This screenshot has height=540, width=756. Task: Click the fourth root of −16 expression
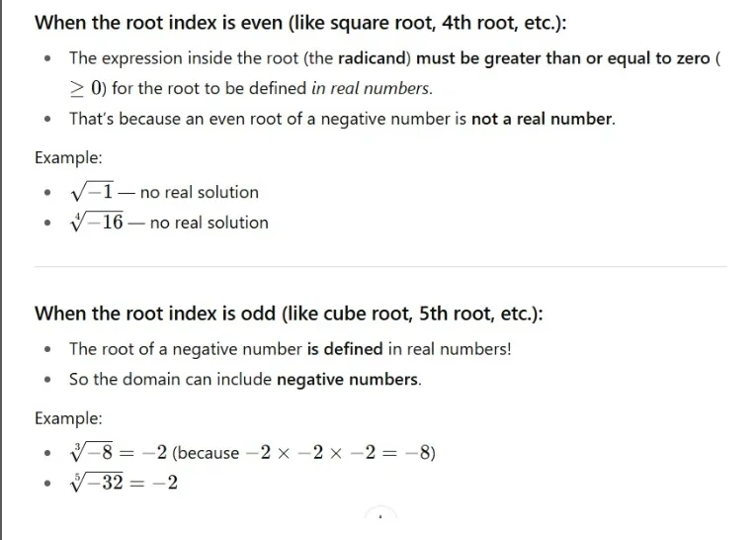pos(97,223)
